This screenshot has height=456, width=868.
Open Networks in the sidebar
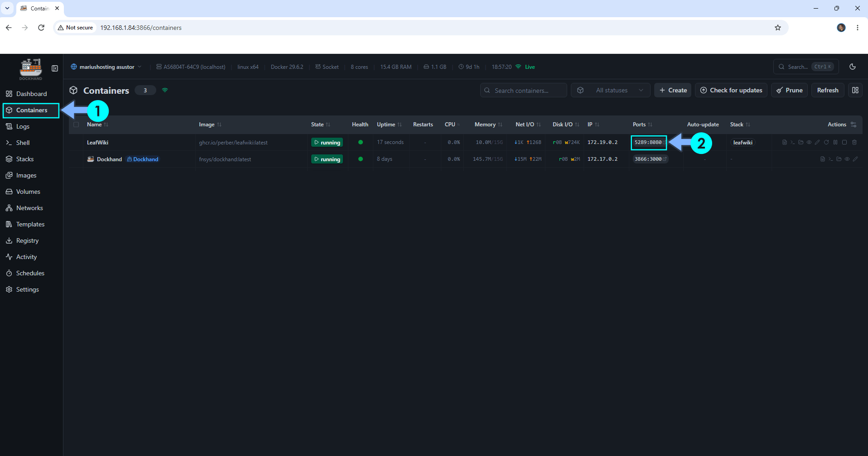pos(31,208)
